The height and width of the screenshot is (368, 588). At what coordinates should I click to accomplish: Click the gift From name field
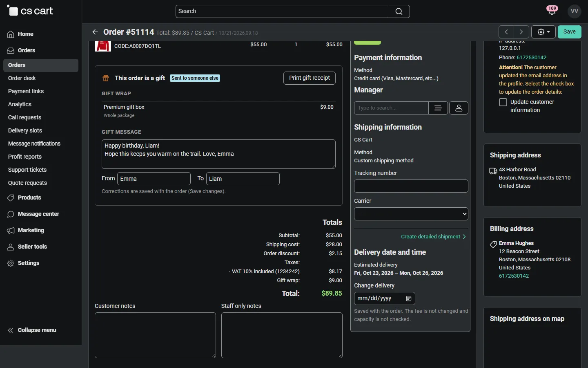(x=154, y=179)
